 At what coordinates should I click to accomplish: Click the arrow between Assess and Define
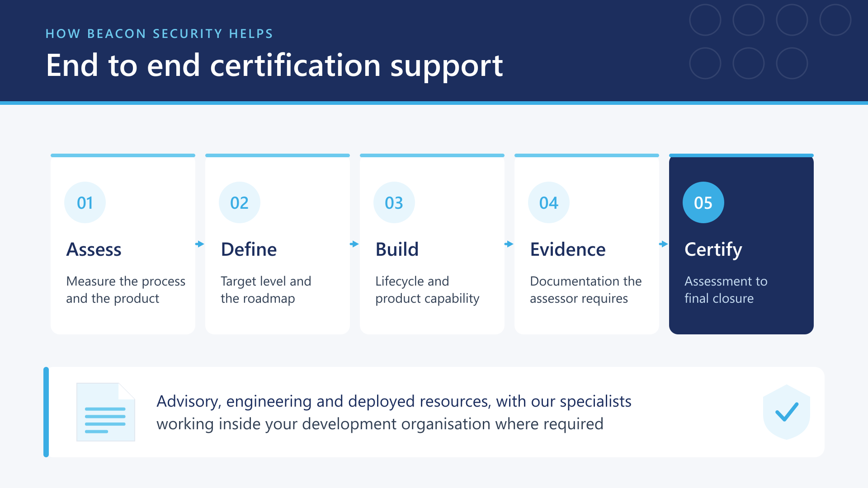200,244
